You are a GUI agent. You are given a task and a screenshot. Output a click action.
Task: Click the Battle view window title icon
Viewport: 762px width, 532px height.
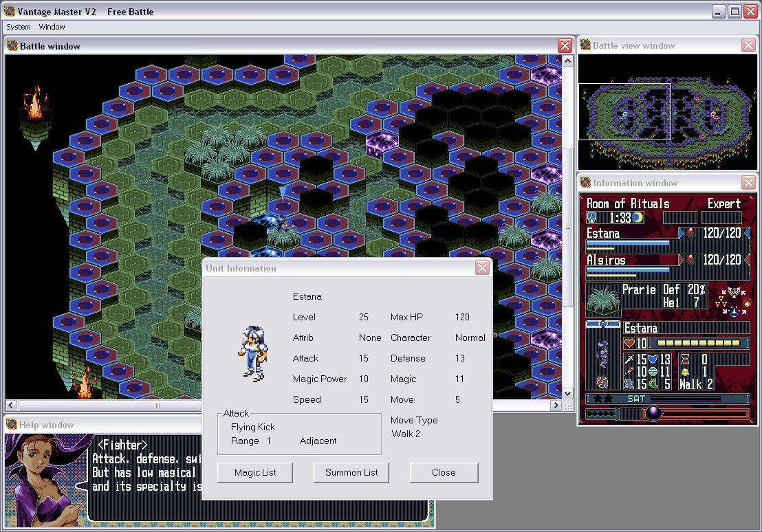[585, 45]
